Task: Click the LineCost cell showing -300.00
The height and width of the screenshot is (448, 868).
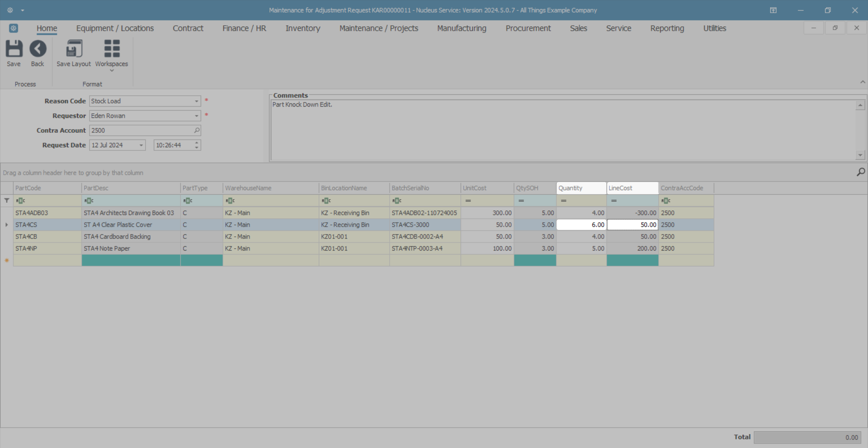Action: (x=632, y=213)
